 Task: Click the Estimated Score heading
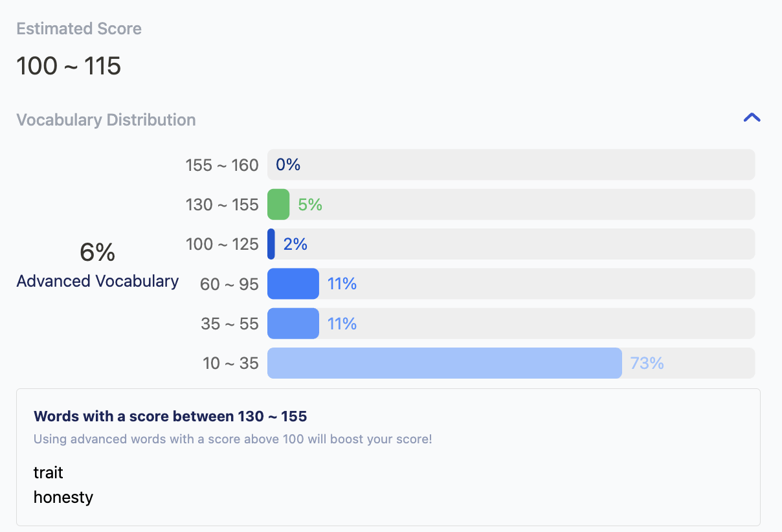point(79,28)
